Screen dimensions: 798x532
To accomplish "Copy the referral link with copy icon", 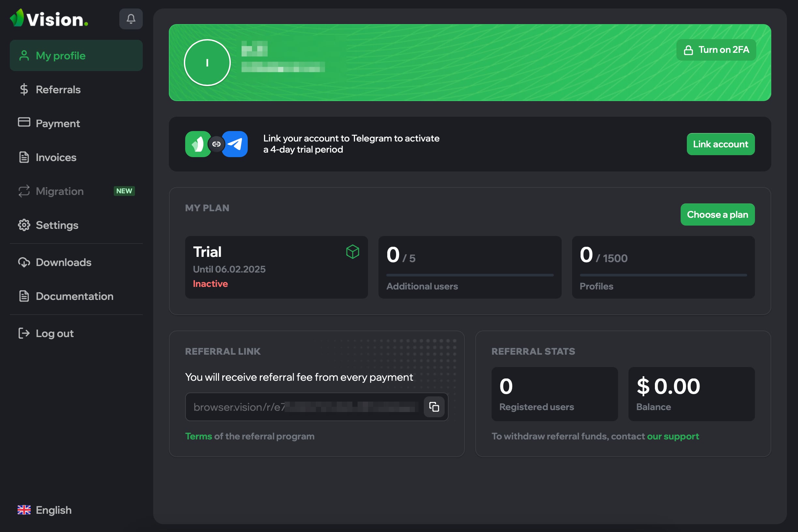I will coord(434,407).
